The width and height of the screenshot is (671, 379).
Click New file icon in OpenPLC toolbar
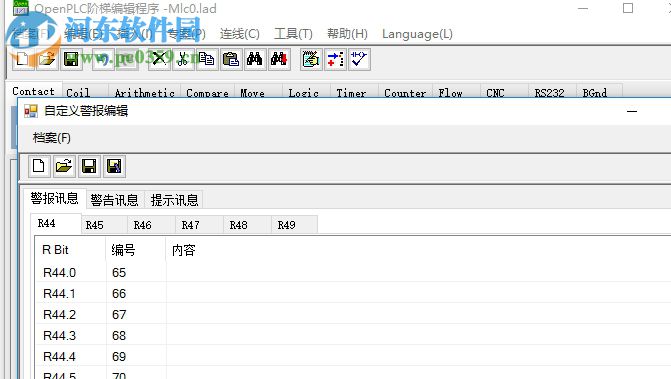22,59
